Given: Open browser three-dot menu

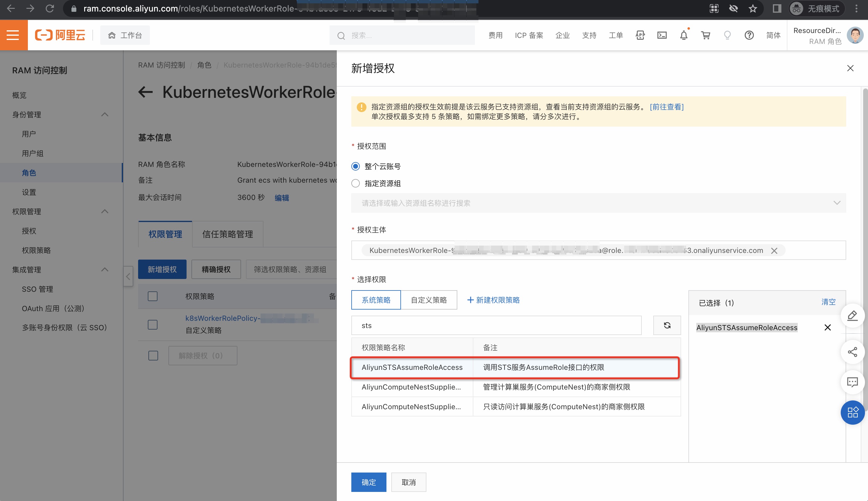Looking at the screenshot, I should point(856,8).
